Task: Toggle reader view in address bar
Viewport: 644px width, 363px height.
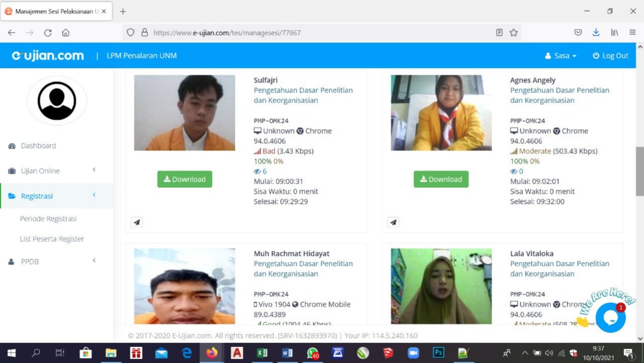Action: [499, 33]
